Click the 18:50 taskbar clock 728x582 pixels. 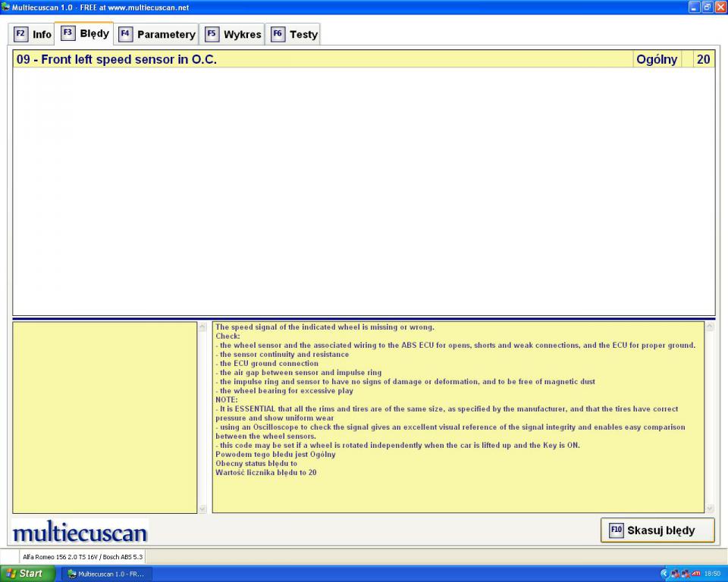(x=712, y=574)
